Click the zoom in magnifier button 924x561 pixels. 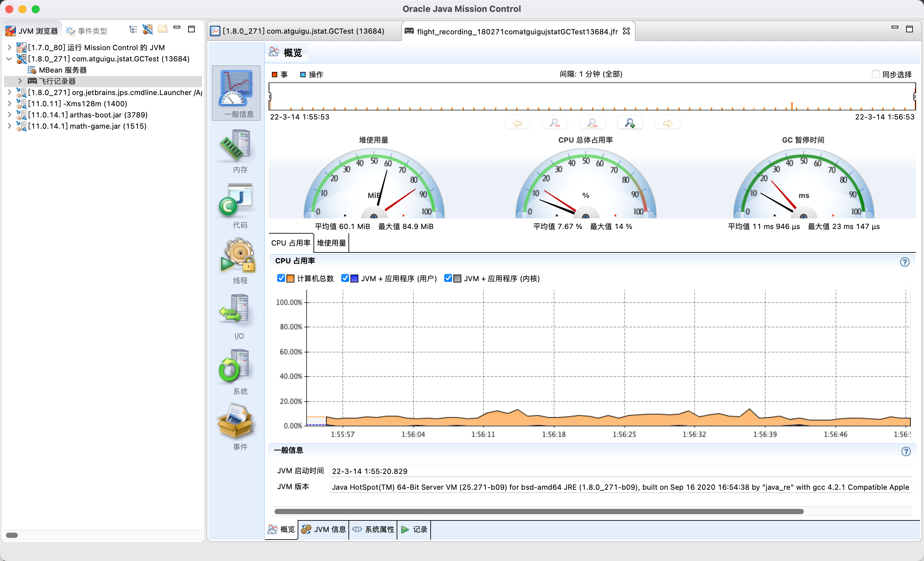tap(630, 123)
